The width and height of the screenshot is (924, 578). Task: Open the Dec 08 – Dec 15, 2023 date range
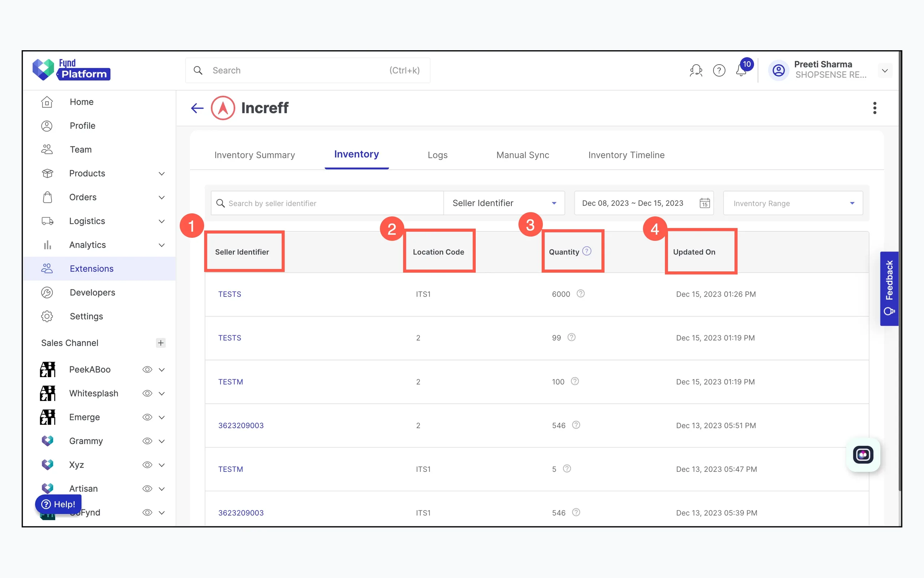pos(644,203)
